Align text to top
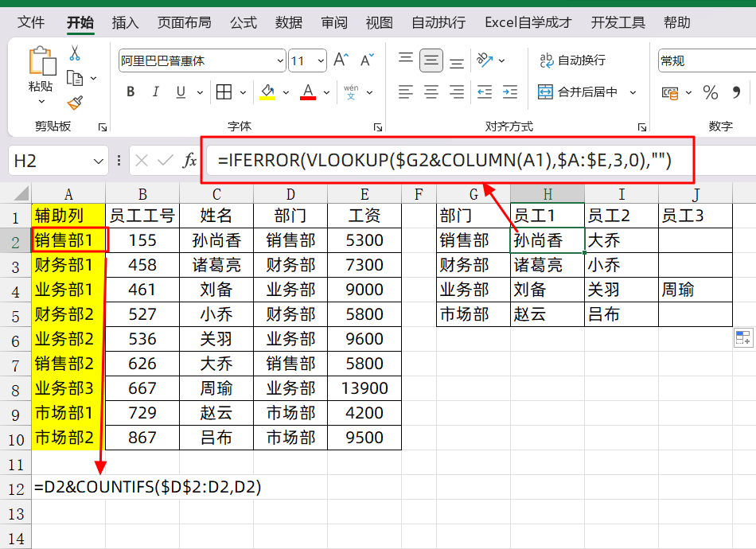Viewport: 756px width, 549px height. (406, 59)
